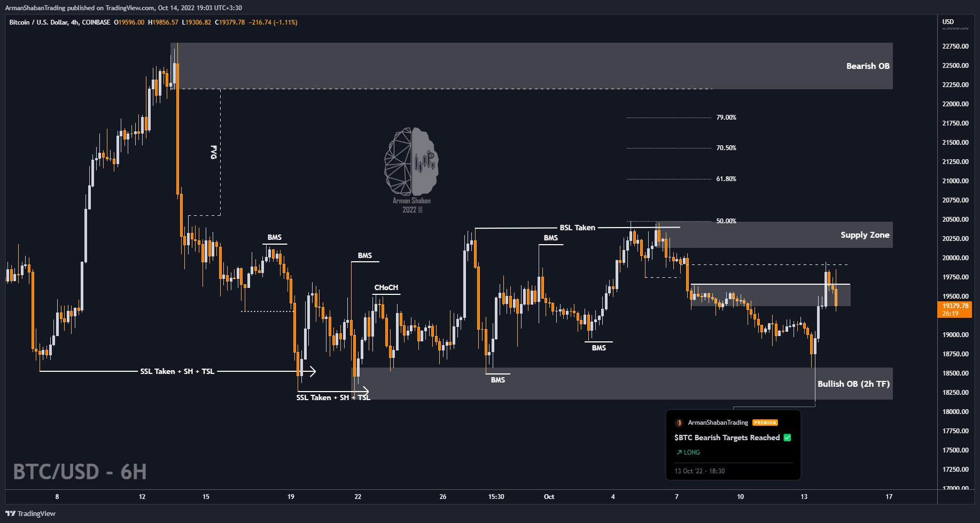Click the '13 Oct '22 · 18:30' timestamp
The height and width of the screenshot is (523, 980).
699,471
